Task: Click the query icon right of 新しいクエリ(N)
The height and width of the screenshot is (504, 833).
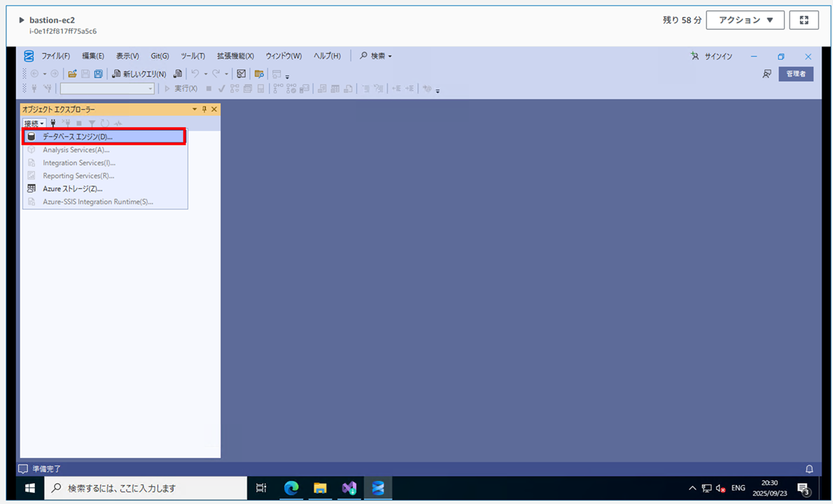Action: pyautogui.click(x=178, y=73)
